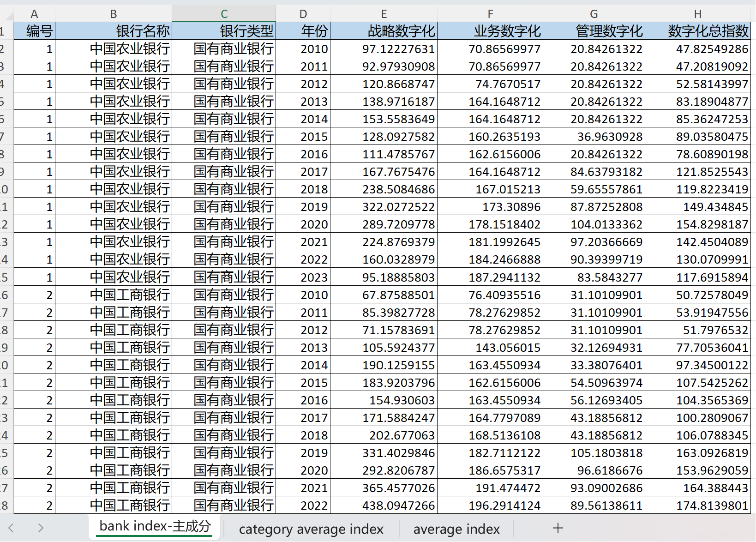Click the cell showing 173.30896
Image resolution: width=756 pixels, height=542 pixels.
pos(490,206)
